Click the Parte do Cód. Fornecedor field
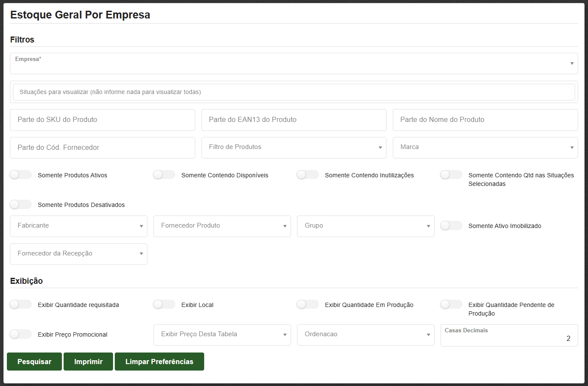Screen dimensions: 588x386 coord(102,148)
